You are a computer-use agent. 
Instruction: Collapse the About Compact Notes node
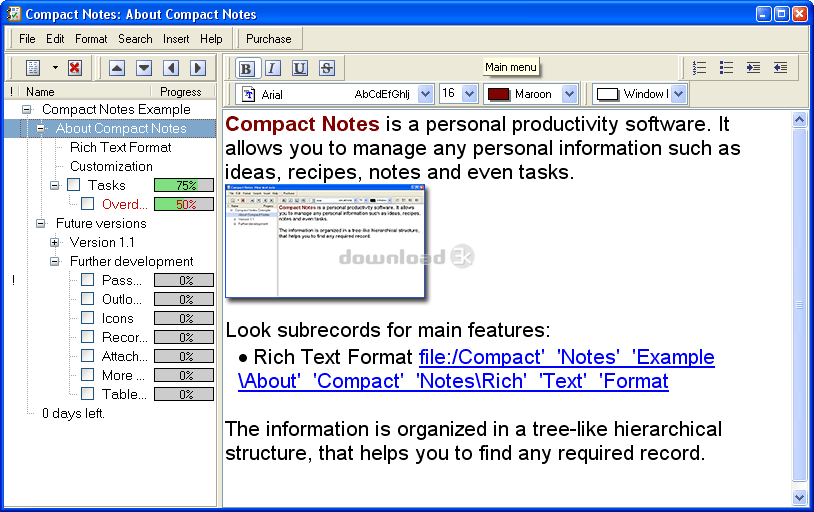pos(40,128)
